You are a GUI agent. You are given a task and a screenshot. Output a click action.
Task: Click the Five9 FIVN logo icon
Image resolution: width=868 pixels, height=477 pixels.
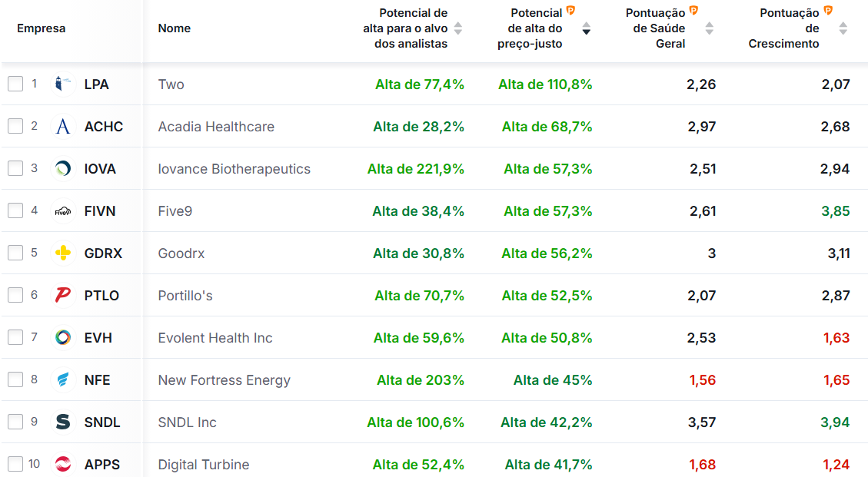coord(63,210)
